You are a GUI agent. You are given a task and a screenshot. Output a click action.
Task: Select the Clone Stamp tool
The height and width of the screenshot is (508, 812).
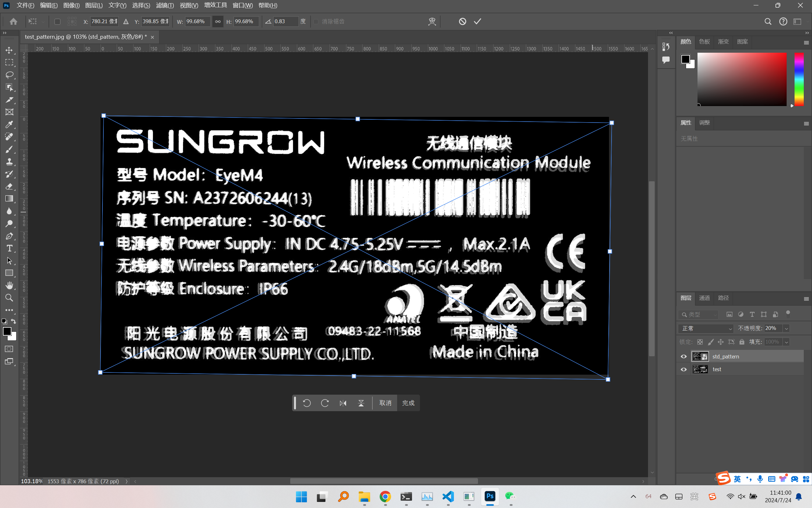point(10,162)
